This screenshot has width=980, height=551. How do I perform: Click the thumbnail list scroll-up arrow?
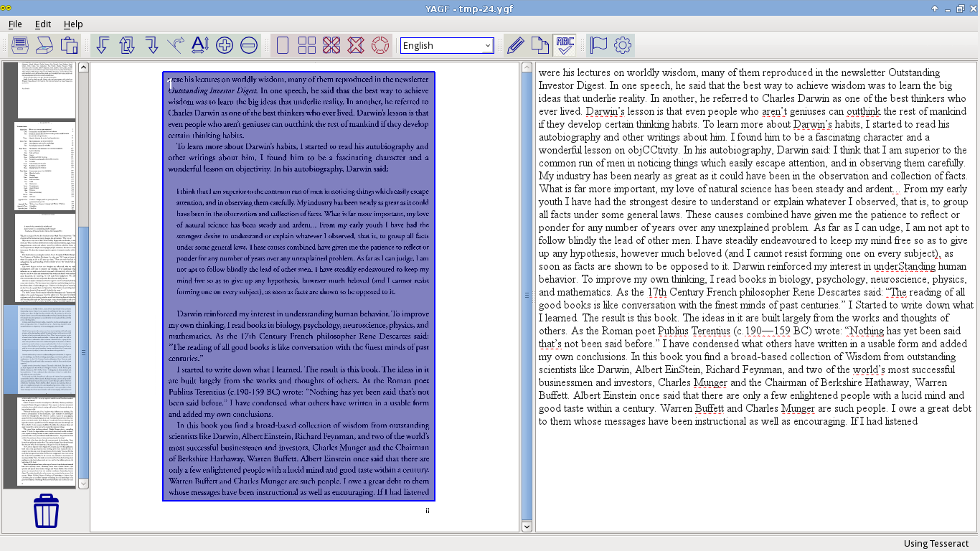[x=83, y=67]
